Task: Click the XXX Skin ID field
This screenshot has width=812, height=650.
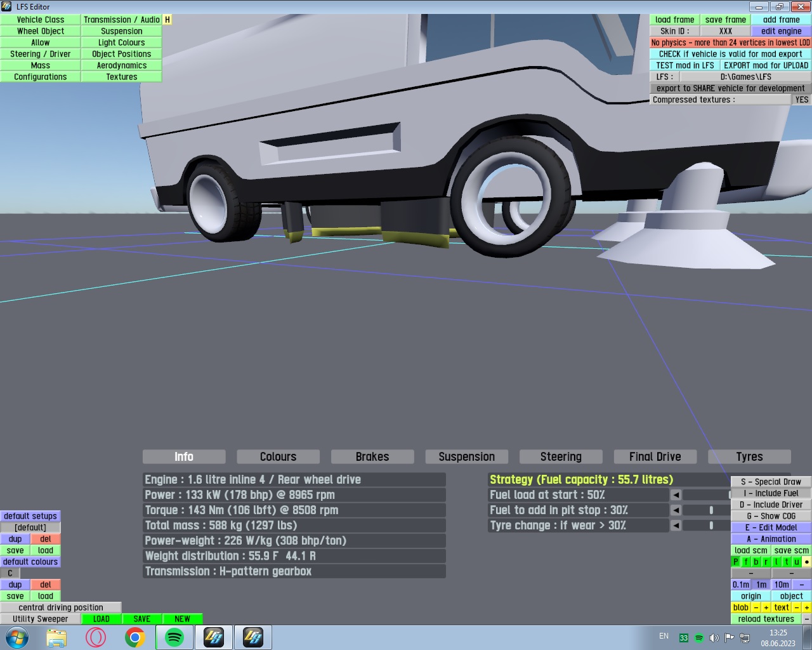Action: [x=726, y=31]
